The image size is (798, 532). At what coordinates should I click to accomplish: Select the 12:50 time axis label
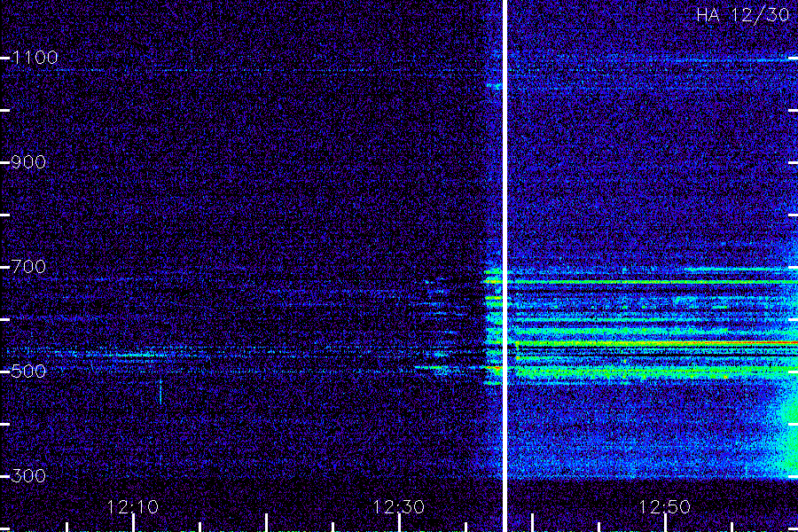(x=665, y=507)
